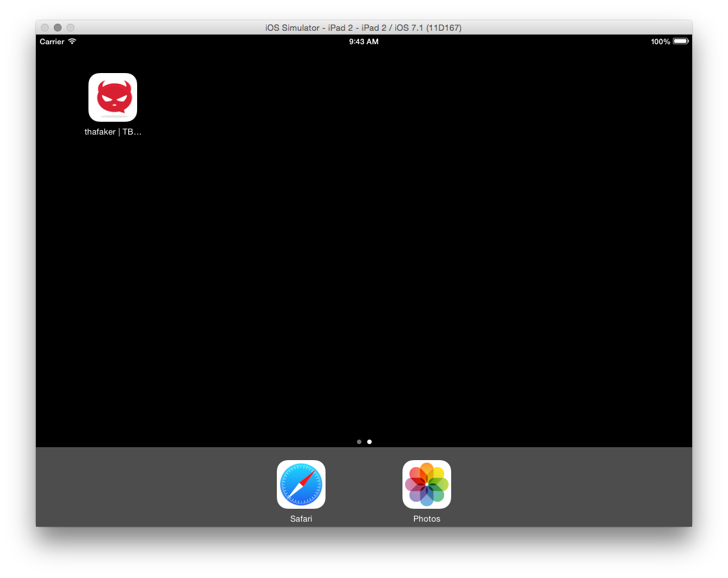
Task: Click the iOS Simulator window title text
Action: [363, 28]
